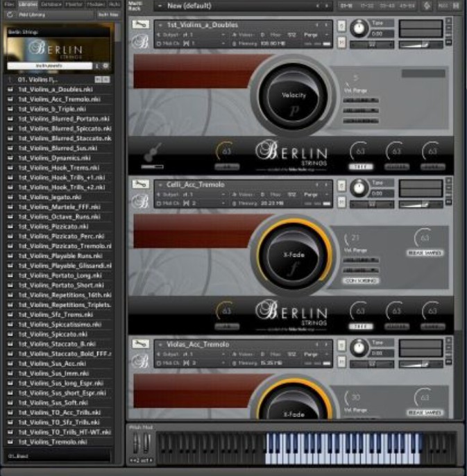This screenshot has height=476, width=467.
Task: Open Output dropdown of Celli_Acc_Tremolo
Action: point(223,194)
